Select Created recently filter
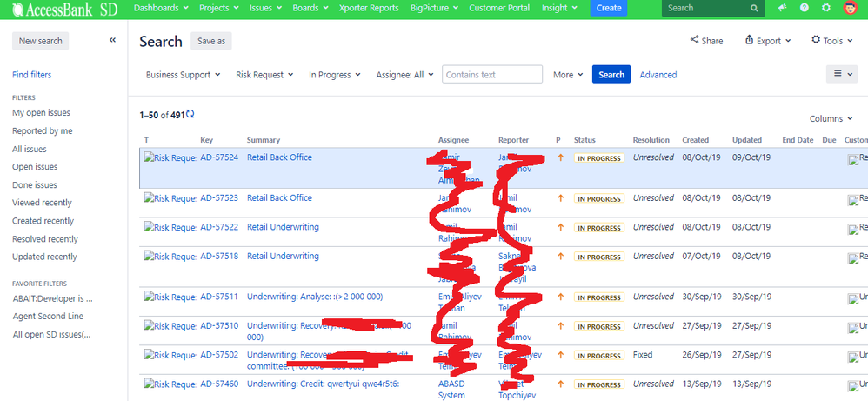This screenshot has width=868, height=401. tap(43, 220)
